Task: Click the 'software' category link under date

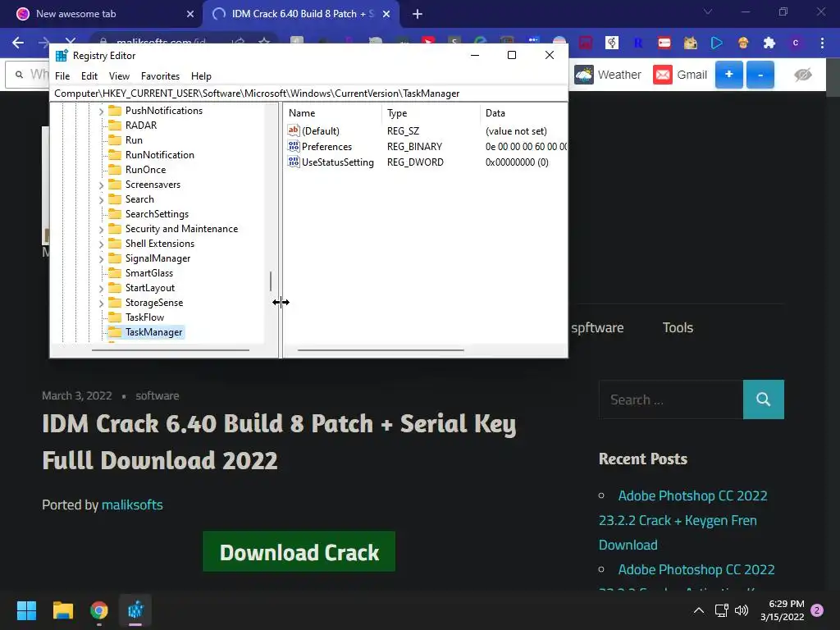Action: (x=157, y=395)
